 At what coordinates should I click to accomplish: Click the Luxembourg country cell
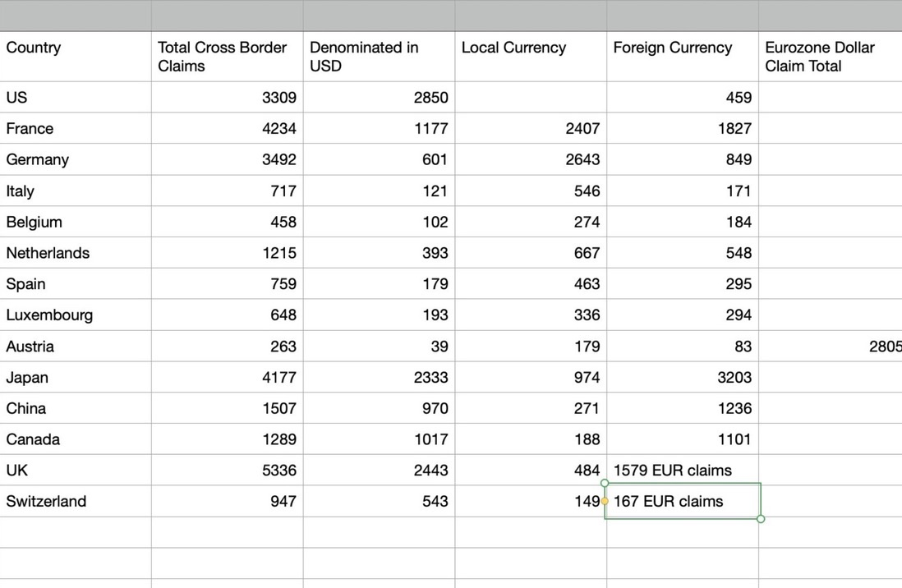76,315
